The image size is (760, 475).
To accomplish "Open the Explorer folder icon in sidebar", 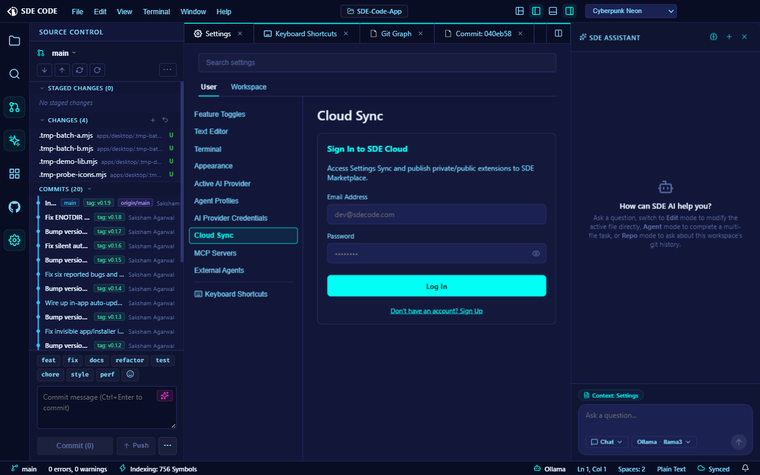I will coord(15,41).
